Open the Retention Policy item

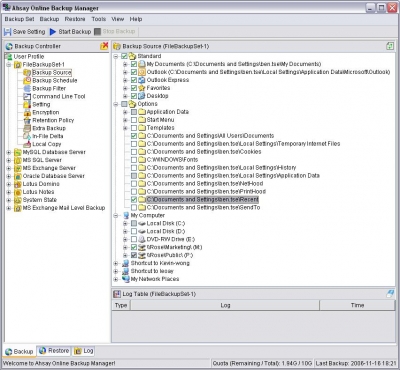pos(53,120)
